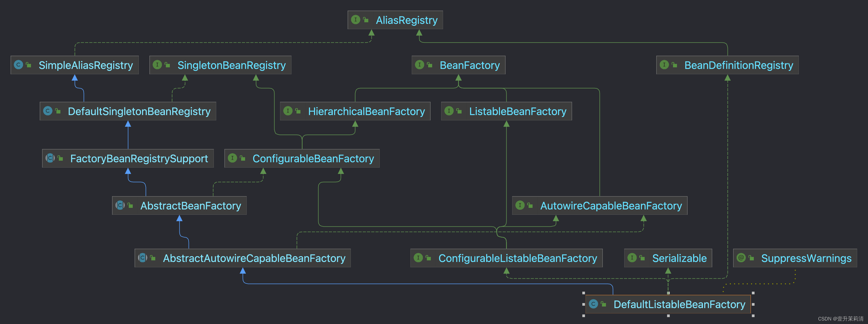Click top-left selection handle of DefaultListableBeanFactory
Screen dimensions: 868x324
coord(584,293)
